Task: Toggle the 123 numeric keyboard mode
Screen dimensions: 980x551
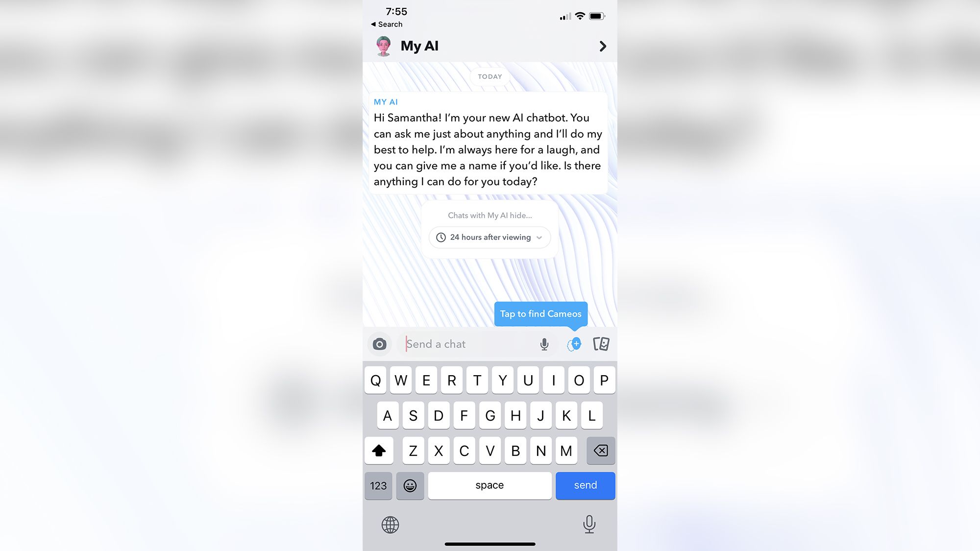Action: [x=379, y=485]
